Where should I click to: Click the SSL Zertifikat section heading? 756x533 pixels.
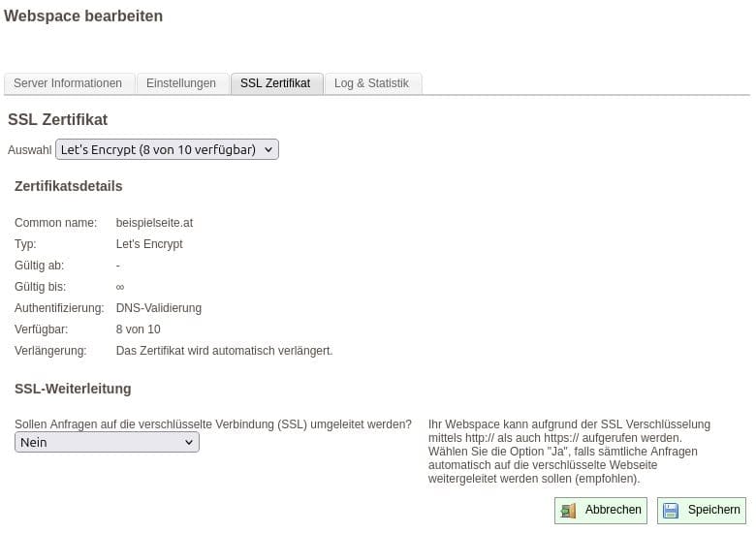(x=58, y=119)
